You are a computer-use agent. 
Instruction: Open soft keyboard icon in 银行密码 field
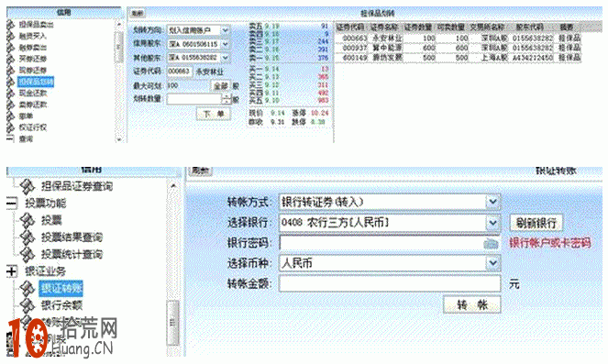click(491, 244)
